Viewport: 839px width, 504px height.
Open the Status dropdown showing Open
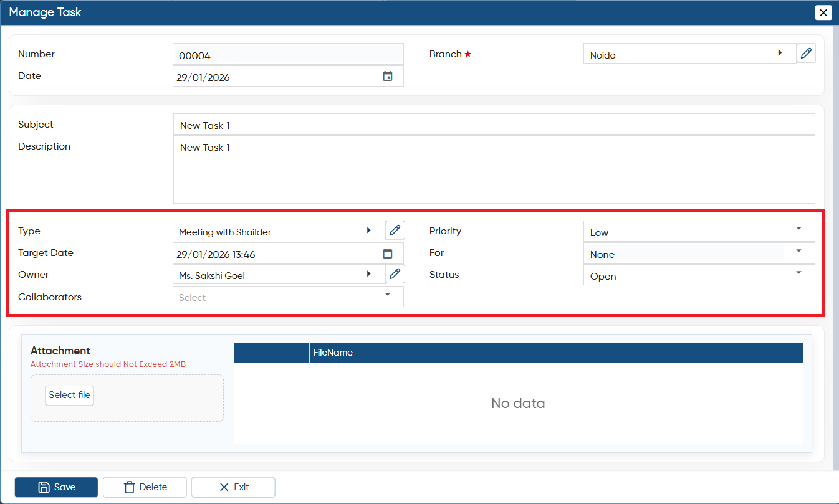point(699,275)
